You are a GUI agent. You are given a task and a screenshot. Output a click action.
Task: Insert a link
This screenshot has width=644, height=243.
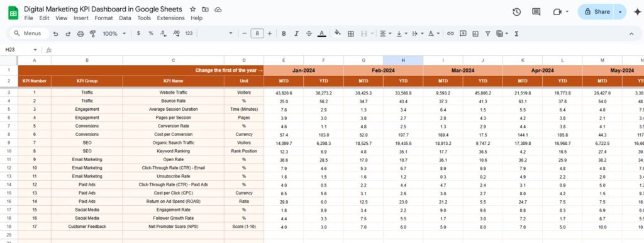pos(450,34)
